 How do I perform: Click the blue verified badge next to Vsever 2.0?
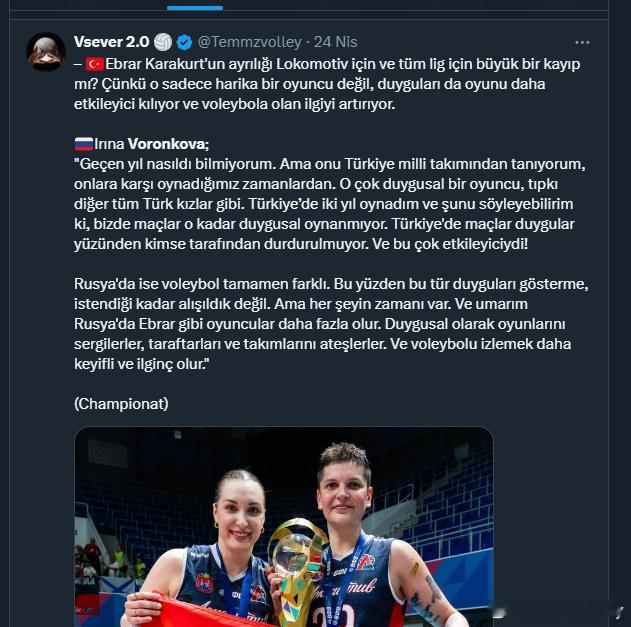[185, 42]
